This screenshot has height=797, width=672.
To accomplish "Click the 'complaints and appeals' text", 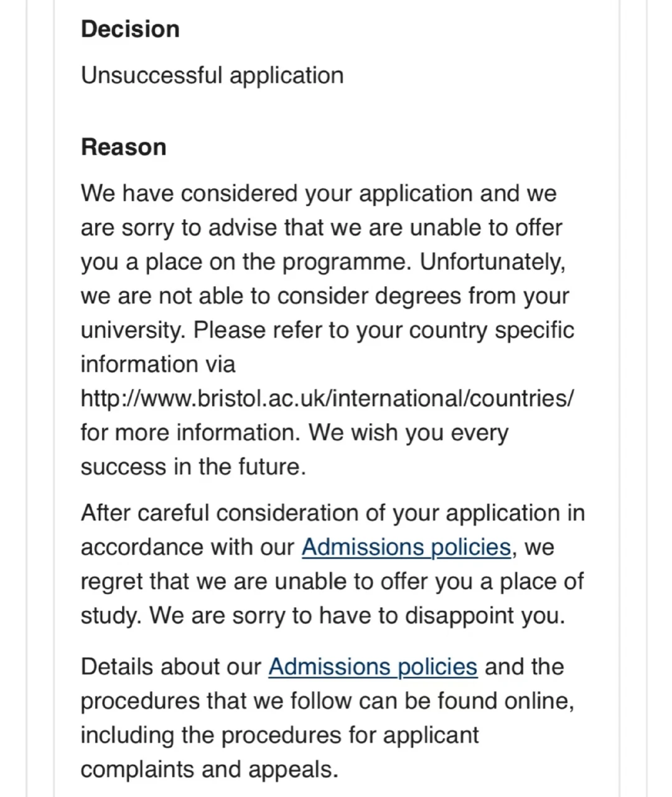I will 210,770.
